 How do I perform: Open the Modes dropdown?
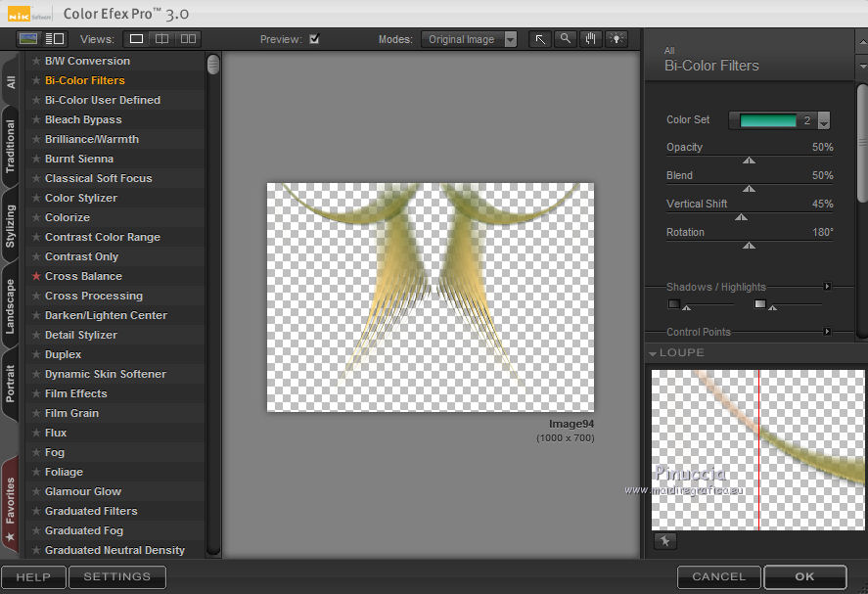pyautogui.click(x=470, y=39)
